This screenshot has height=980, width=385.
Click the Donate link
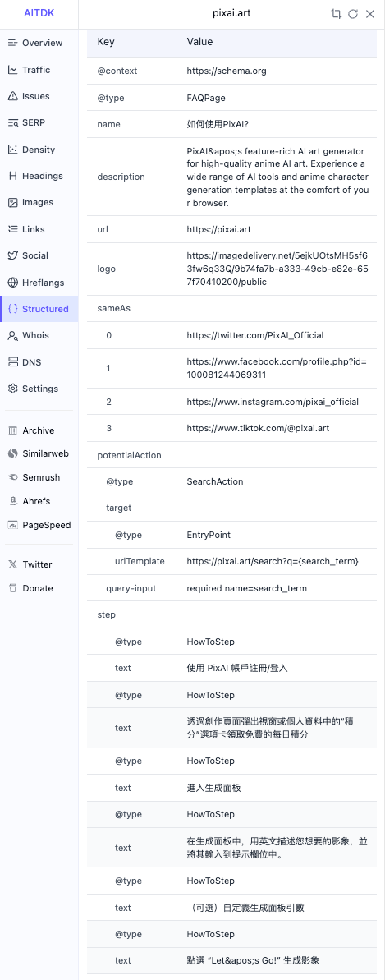pyautogui.click(x=39, y=588)
